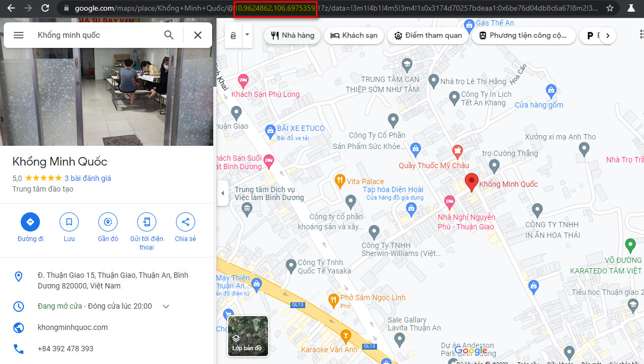Click the clock icon by opening hours

pos(19,307)
